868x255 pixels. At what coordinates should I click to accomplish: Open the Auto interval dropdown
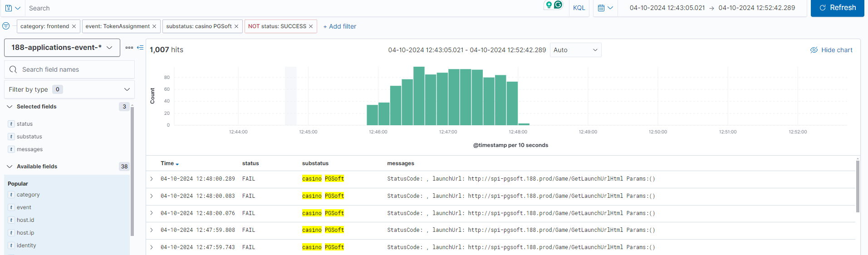pos(575,50)
